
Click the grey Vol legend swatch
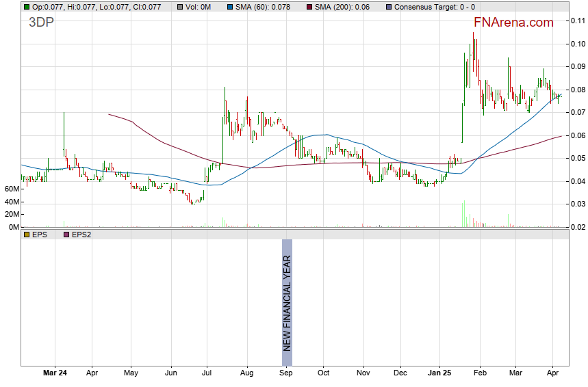point(180,7)
